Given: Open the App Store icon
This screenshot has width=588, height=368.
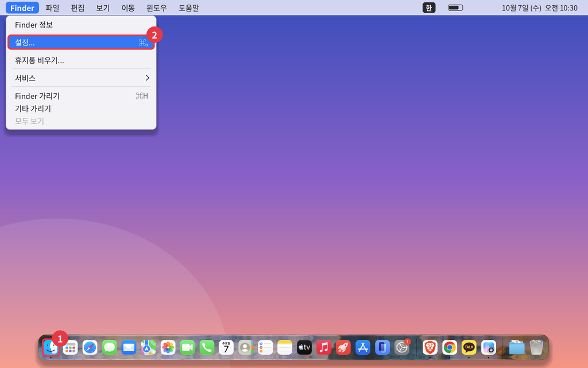Looking at the screenshot, I should [363, 348].
